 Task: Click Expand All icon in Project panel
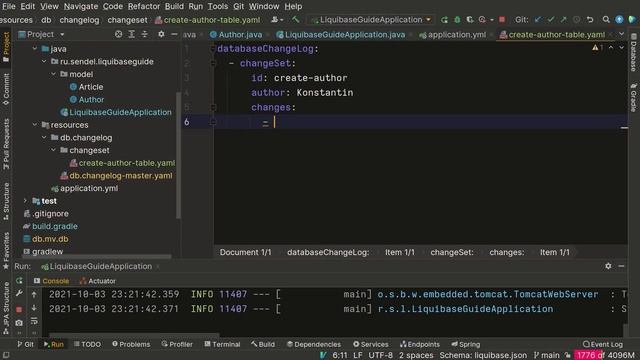pyautogui.click(x=131, y=34)
